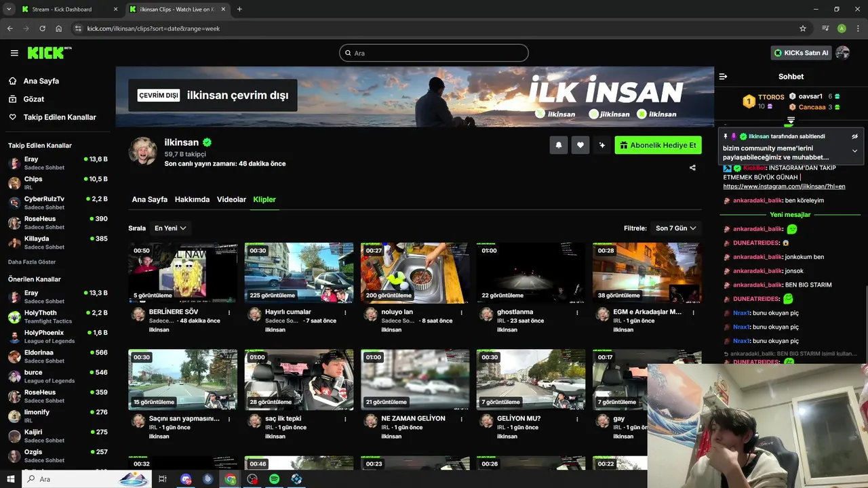This screenshot has height=488, width=868.
Task: Open the ghostlanma clip title
Action: (x=515, y=312)
